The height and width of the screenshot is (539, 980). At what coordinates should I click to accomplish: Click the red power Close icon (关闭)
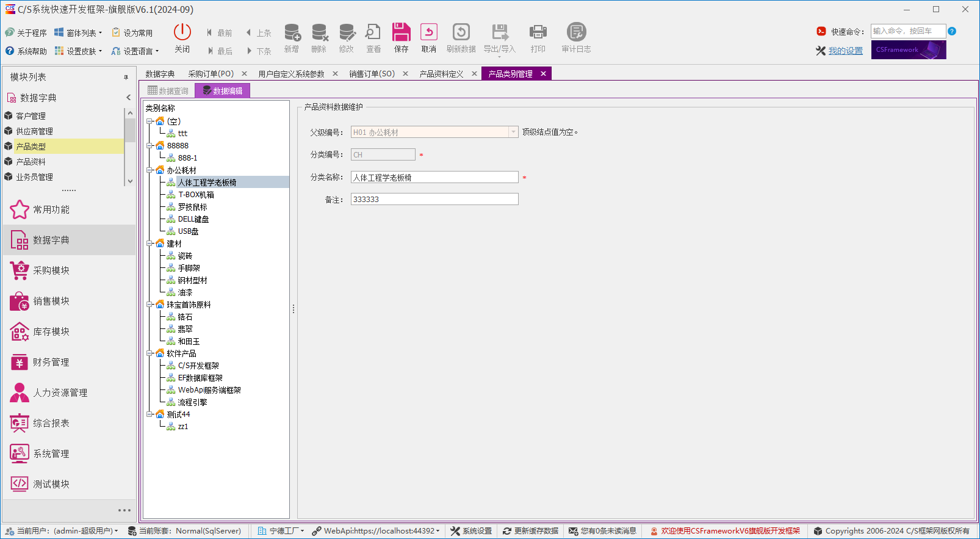[182, 32]
